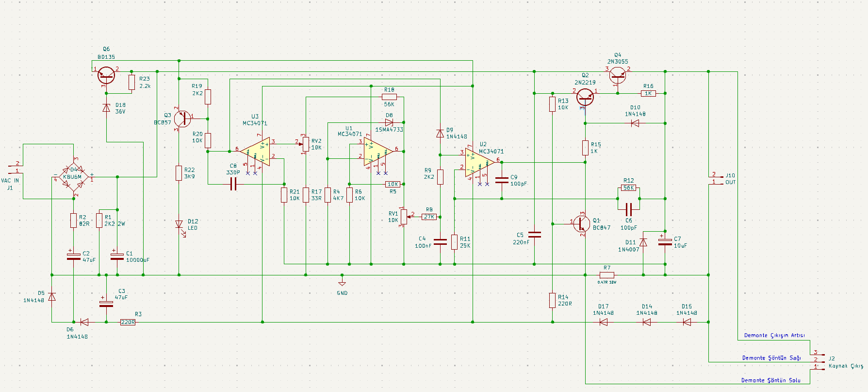
Task: Click the 'Demonte Şöntün Solu' label
Action: coord(771,380)
